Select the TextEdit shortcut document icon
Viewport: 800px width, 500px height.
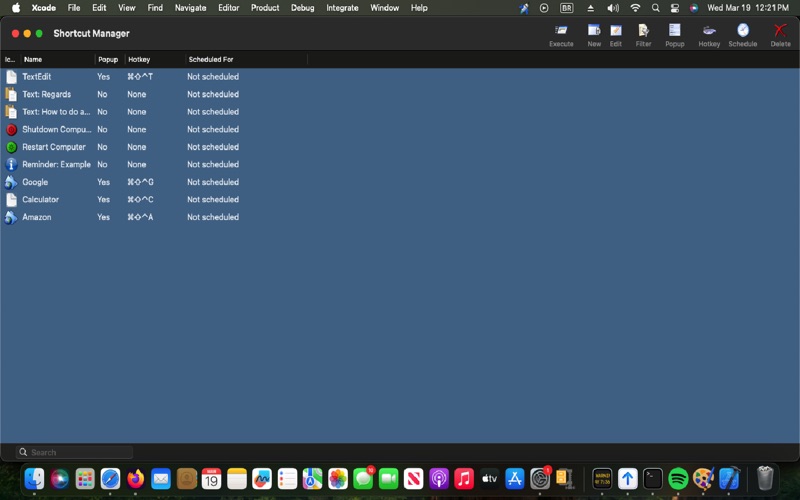point(11,77)
